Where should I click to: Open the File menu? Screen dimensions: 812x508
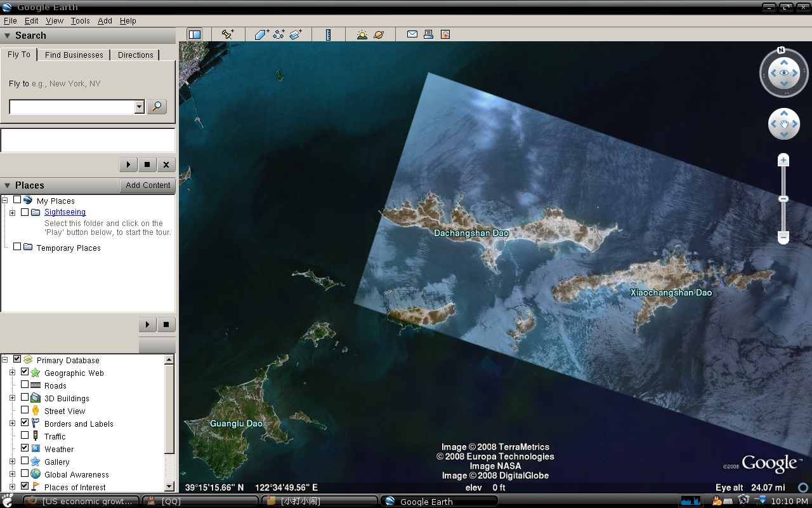point(10,21)
